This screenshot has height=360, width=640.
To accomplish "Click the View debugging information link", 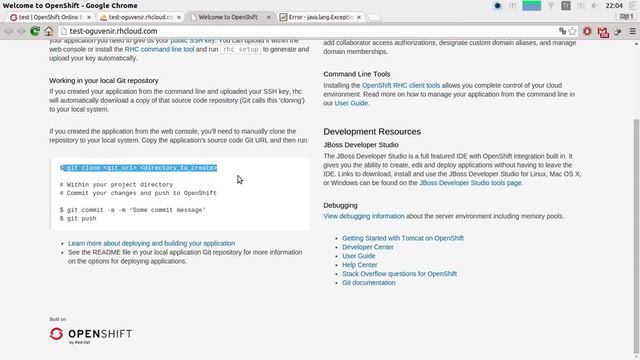I will click(x=364, y=216).
